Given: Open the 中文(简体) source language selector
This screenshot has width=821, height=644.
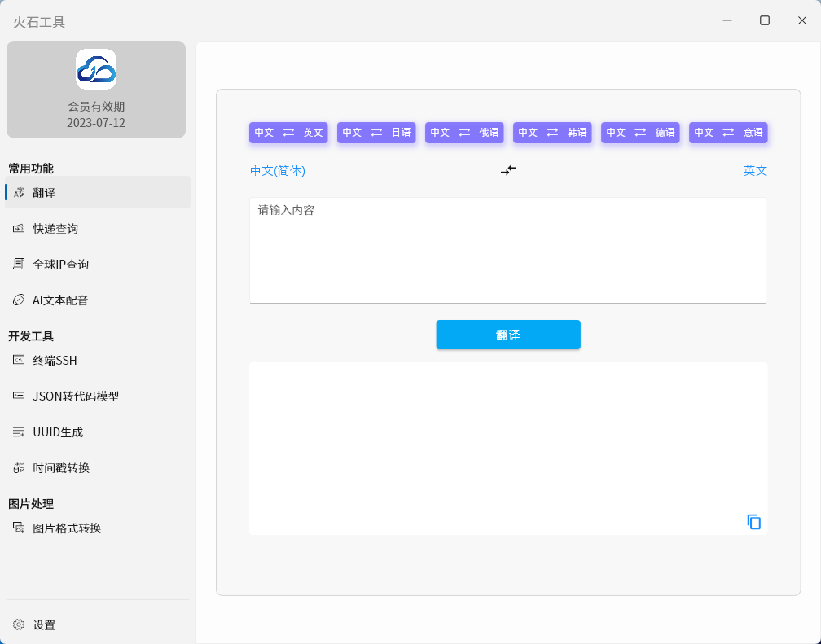Looking at the screenshot, I should click(278, 171).
